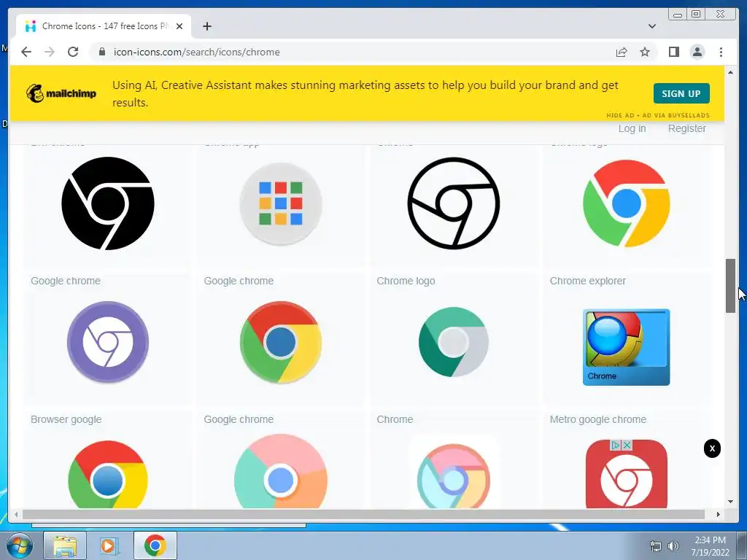Click the vertical scrollbar down arrow

tap(730, 502)
